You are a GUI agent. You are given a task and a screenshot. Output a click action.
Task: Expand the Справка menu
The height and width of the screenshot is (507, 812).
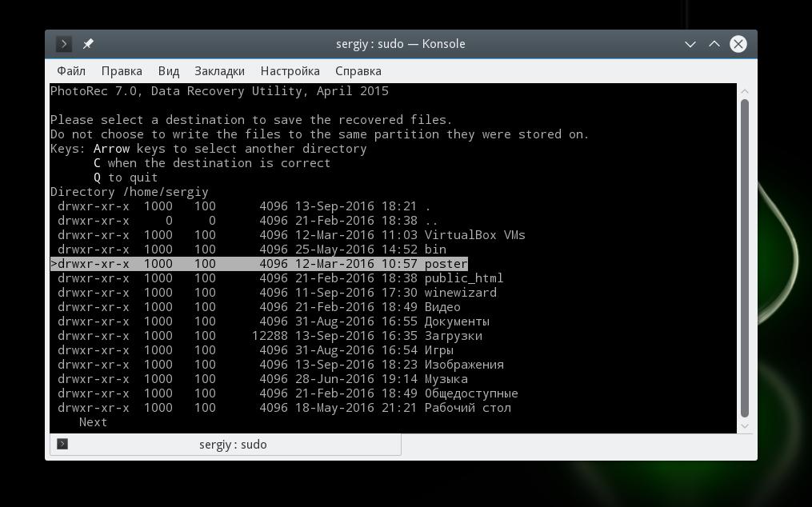click(358, 71)
